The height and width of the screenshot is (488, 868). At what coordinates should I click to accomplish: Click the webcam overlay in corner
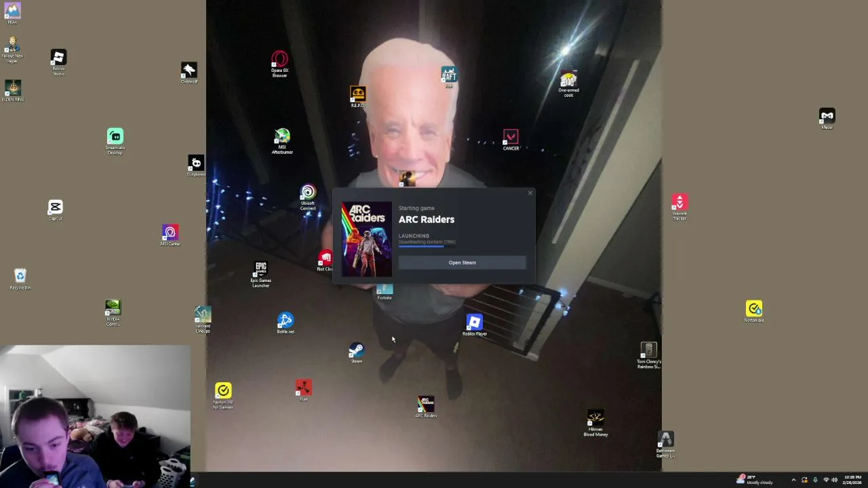click(96, 417)
